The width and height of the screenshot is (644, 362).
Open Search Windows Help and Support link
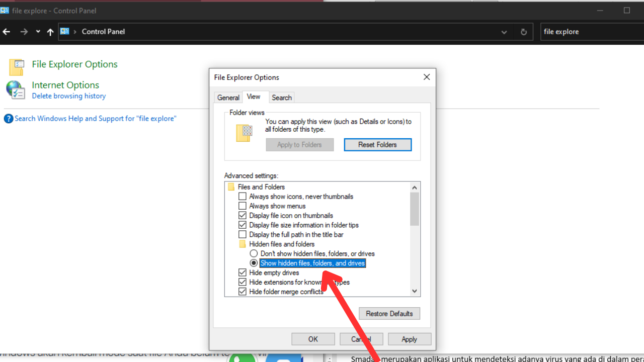point(96,119)
